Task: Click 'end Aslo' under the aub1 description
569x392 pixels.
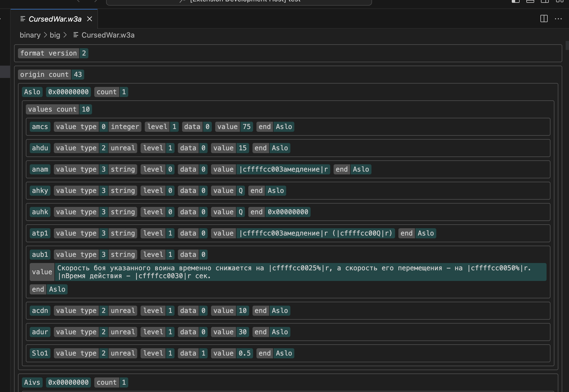Action: pos(49,289)
